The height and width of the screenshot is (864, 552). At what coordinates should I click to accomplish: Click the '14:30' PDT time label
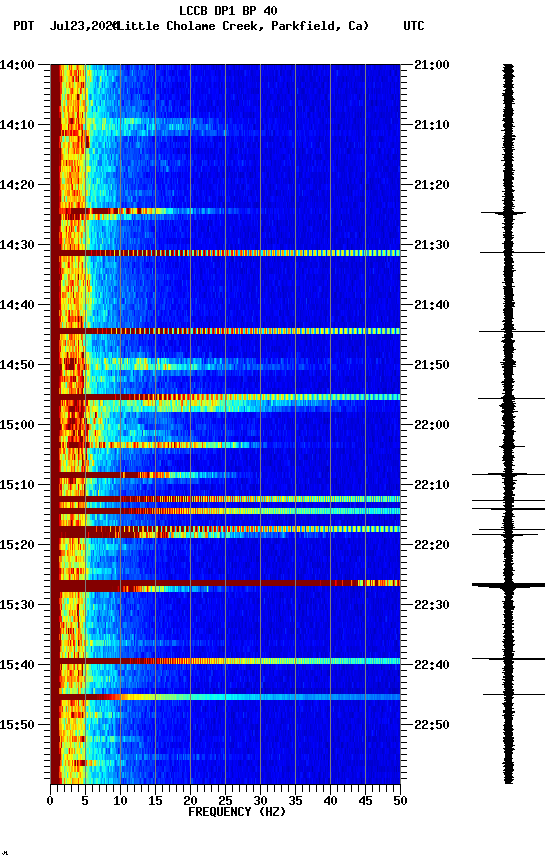point(17,245)
